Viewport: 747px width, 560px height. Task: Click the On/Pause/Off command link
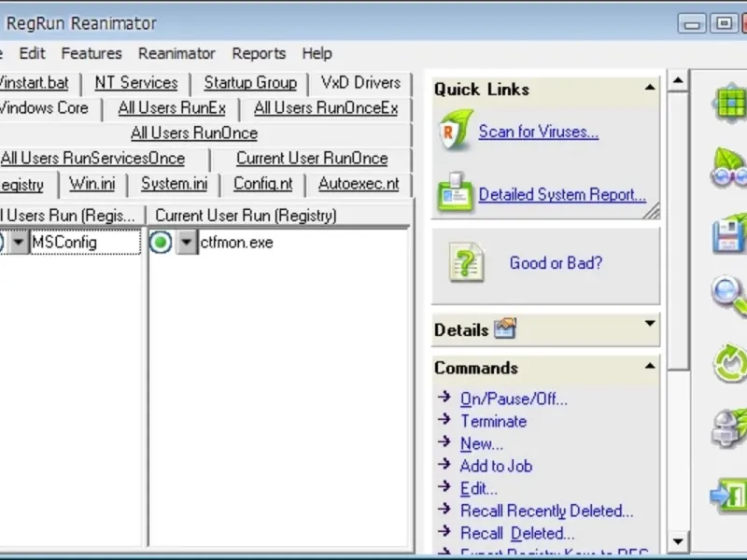coord(514,399)
